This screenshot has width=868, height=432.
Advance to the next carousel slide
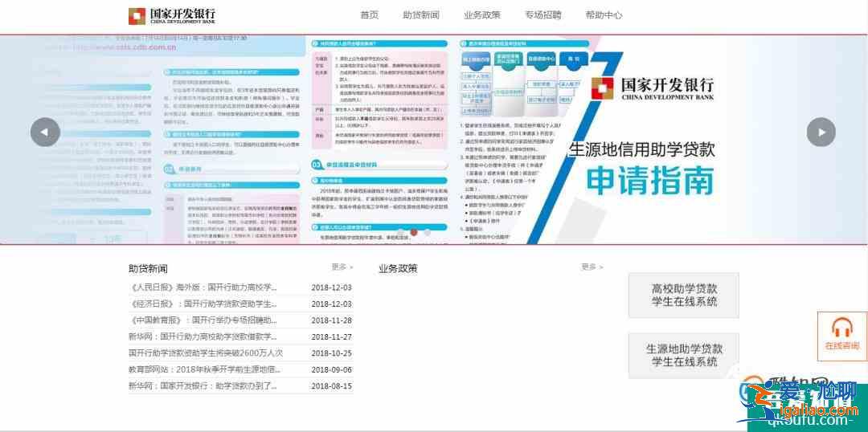821,132
